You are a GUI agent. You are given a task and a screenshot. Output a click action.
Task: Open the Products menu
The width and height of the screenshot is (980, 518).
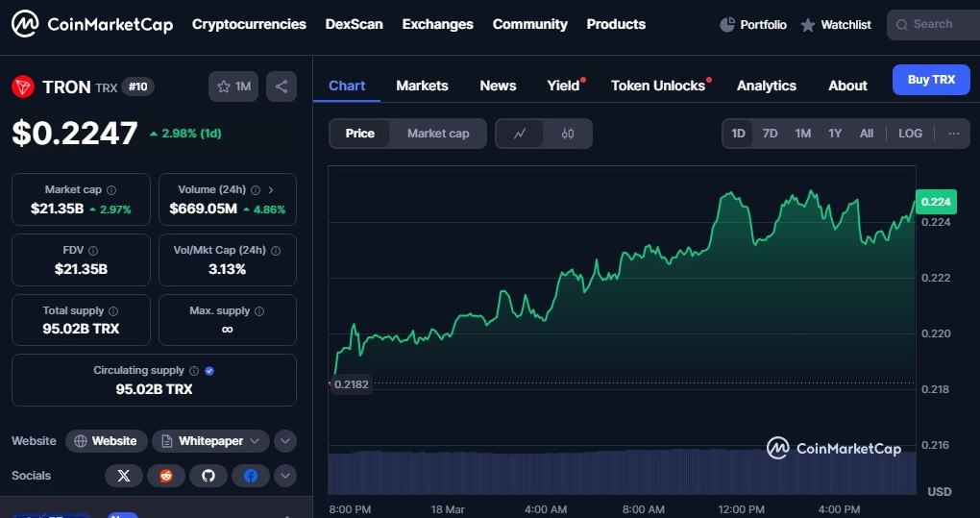tap(616, 24)
